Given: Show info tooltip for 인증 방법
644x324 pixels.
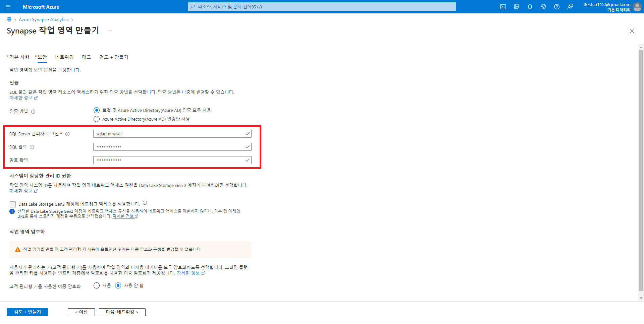Looking at the screenshot, I should tap(33, 112).
